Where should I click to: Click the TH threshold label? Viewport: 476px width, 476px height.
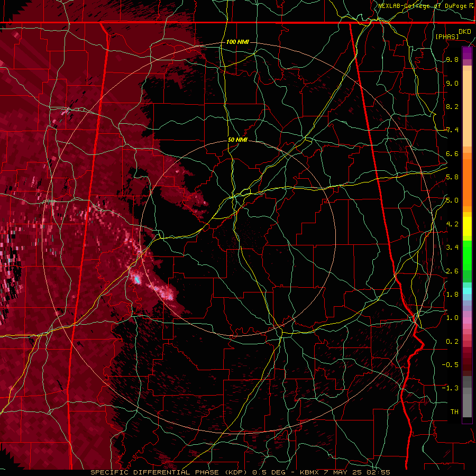click(454, 411)
